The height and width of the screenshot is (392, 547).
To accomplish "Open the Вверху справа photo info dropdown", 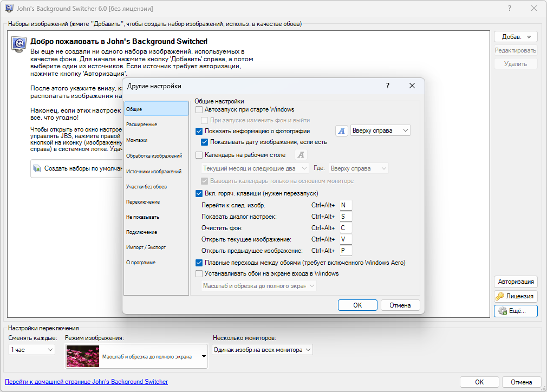I will 380,130.
